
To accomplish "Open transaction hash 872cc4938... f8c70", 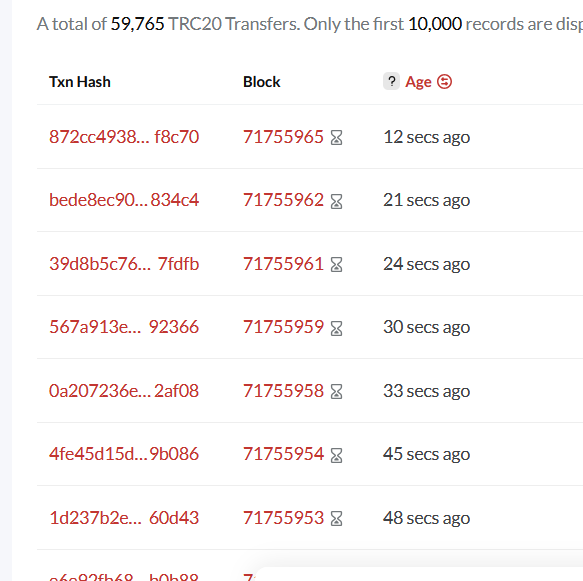I will click(x=124, y=137).
